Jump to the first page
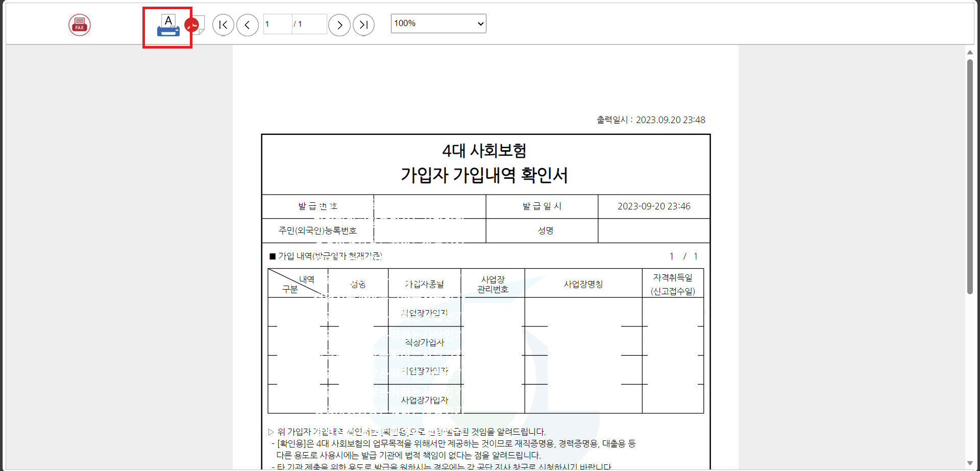Viewport: 980px width, 471px height. tap(223, 25)
